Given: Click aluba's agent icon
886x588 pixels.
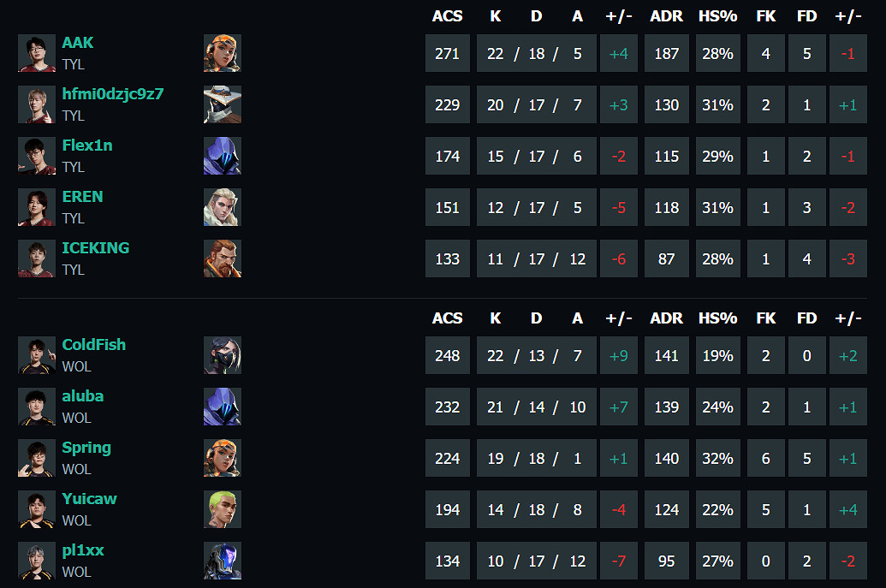Looking at the screenshot, I should click(223, 407).
